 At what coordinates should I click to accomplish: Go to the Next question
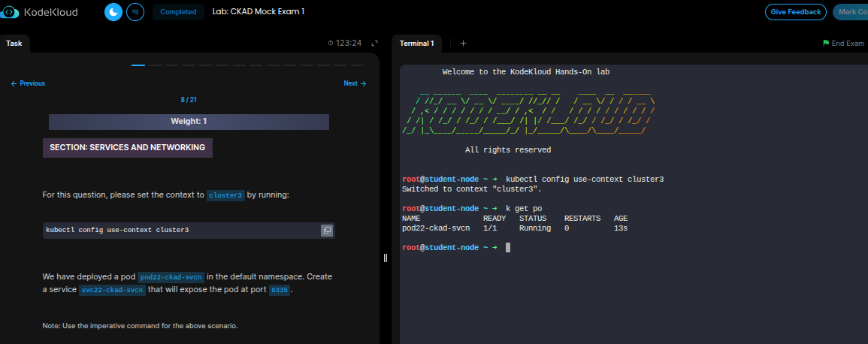point(355,83)
